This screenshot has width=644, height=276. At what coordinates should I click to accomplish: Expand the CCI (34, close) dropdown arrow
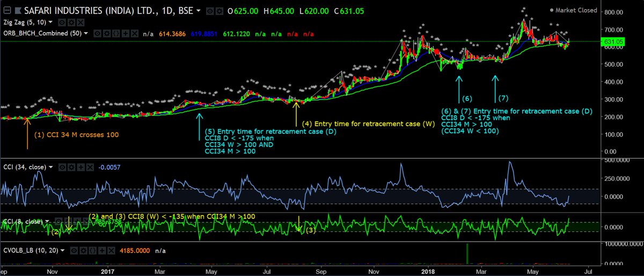(51, 168)
